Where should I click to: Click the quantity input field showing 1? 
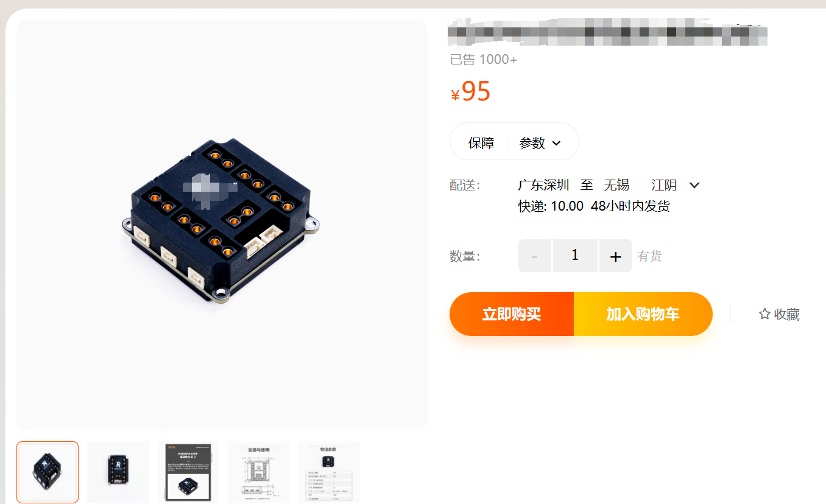575,256
